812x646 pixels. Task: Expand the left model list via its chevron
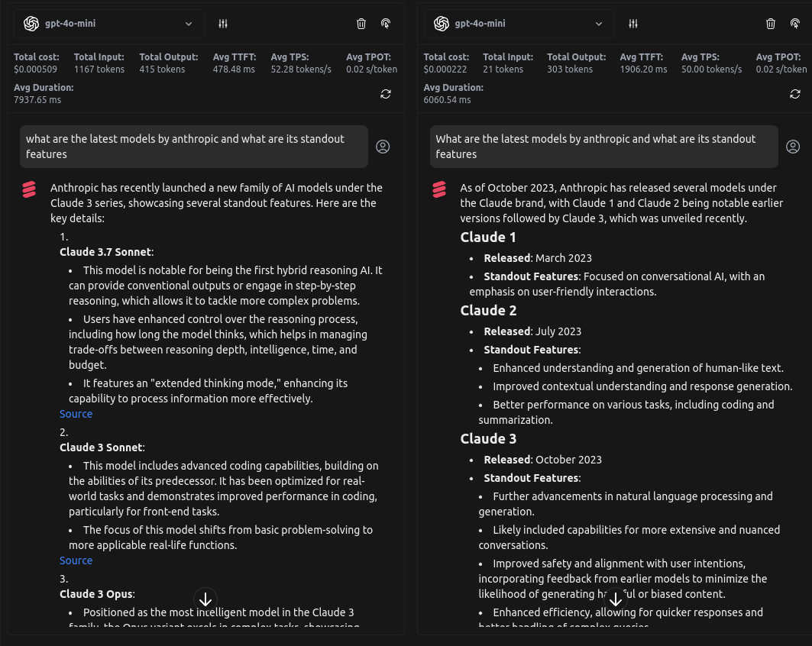[x=188, y=24]
